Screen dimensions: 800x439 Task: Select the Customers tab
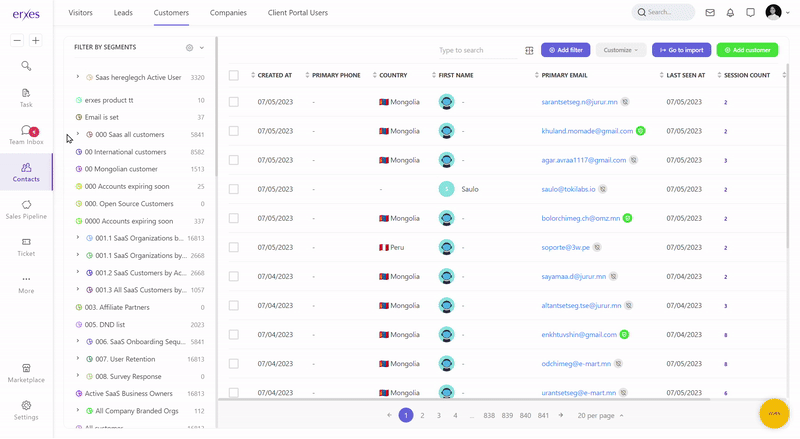[x=171, y=13]
